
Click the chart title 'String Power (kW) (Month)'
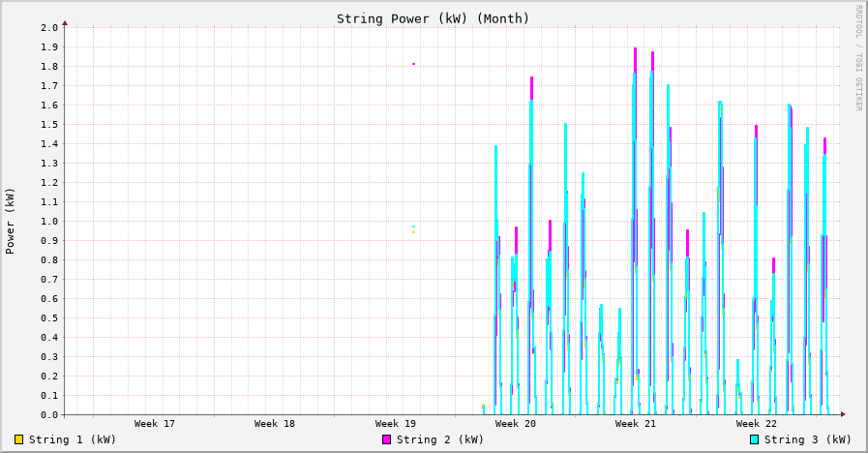coord(433,18)
